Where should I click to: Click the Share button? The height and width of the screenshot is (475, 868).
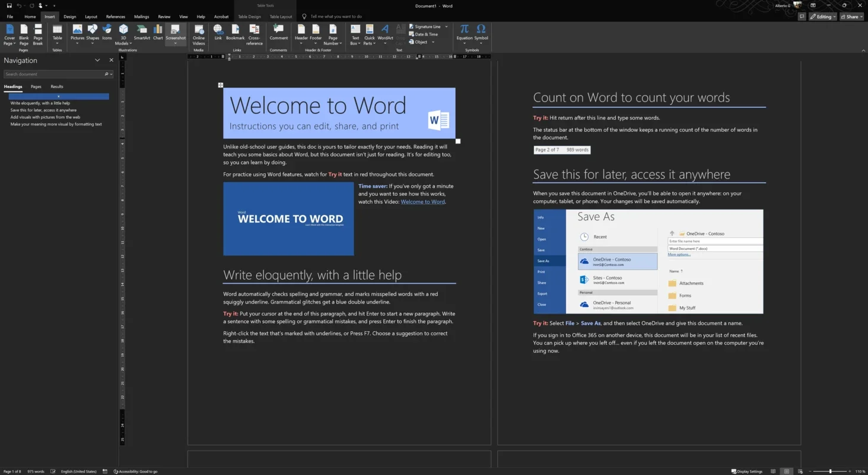pyautogui.click(x=852, y=17)
